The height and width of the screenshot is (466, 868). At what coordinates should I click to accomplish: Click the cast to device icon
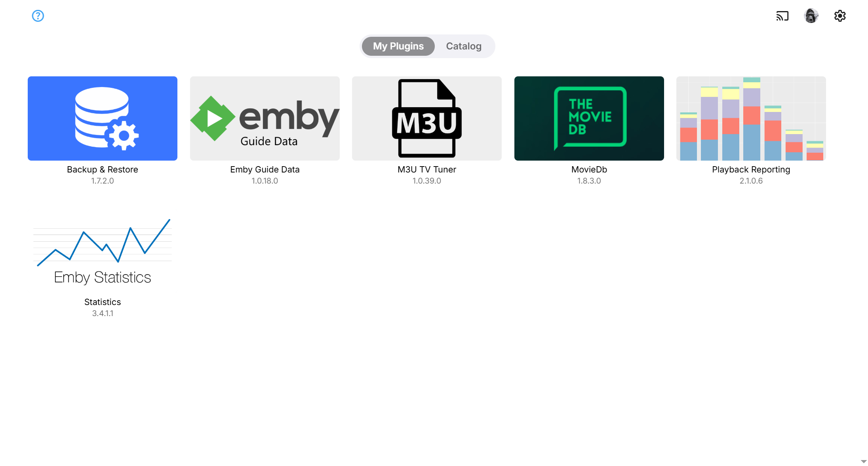click(782, 16)
